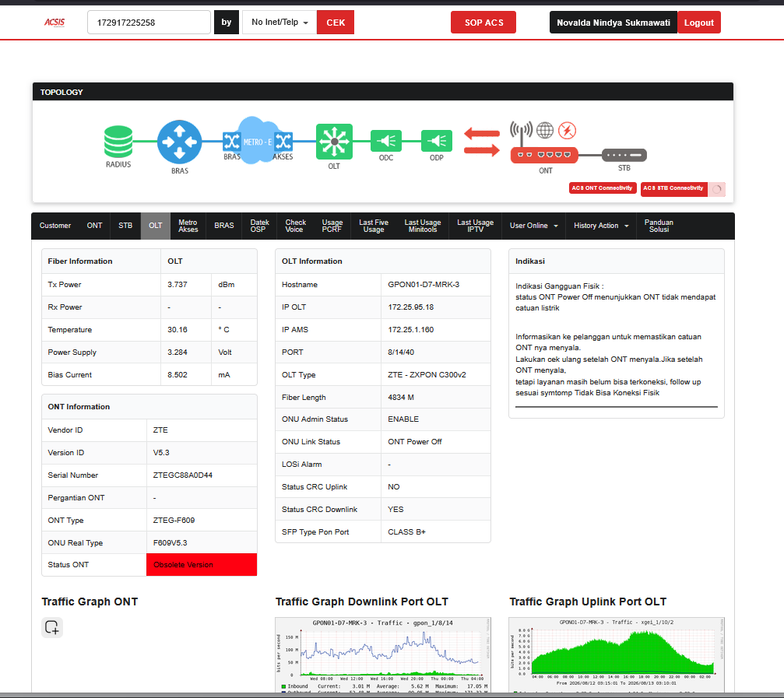
Task: Click the ODP icon in topology
Action: [437, 141]
